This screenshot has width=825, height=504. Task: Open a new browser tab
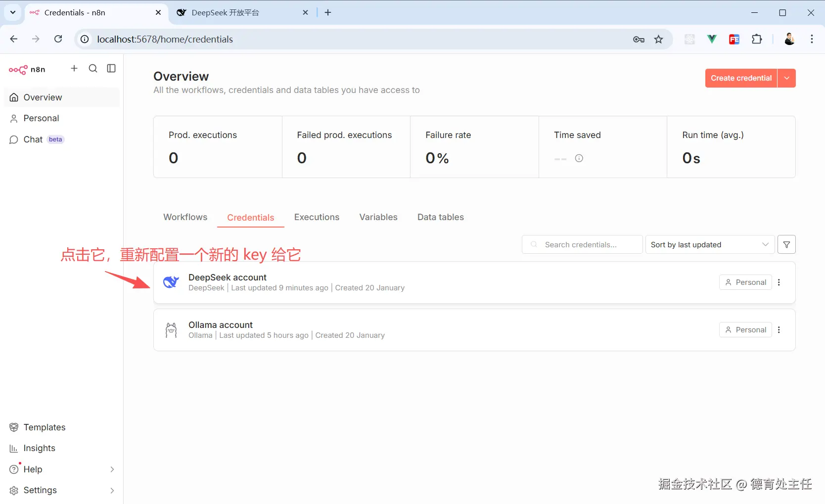click(x=328, y=12)
